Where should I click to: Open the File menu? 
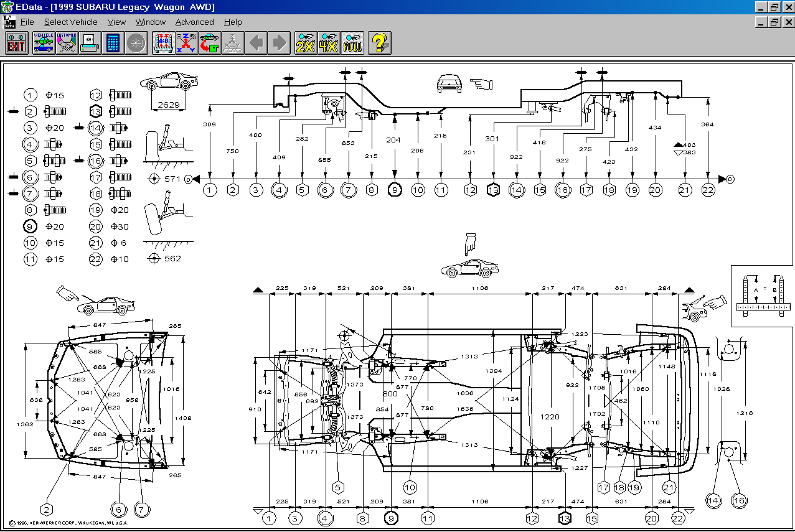[x=27, y=22]
